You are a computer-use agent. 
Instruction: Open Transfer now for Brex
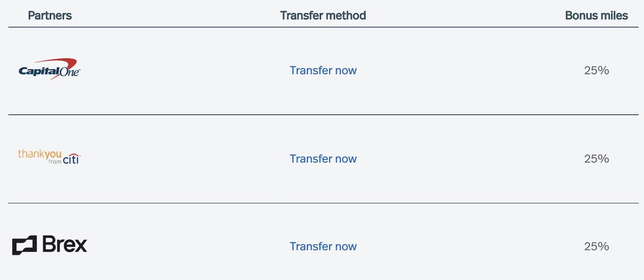click(323, 246)
